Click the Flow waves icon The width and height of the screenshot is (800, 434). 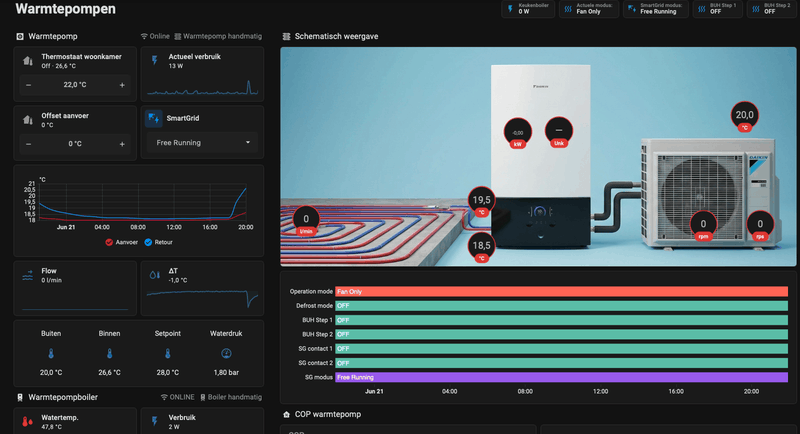[28, 275]
